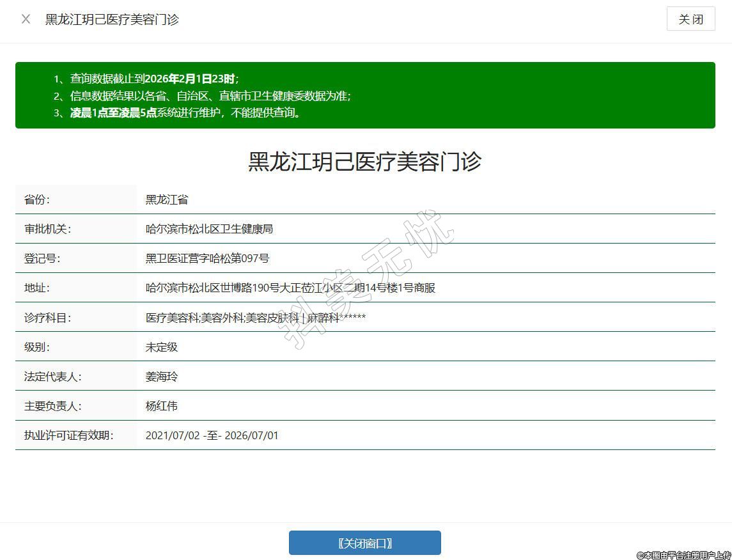Click the 登记号 row label

(x=42, y=258)
